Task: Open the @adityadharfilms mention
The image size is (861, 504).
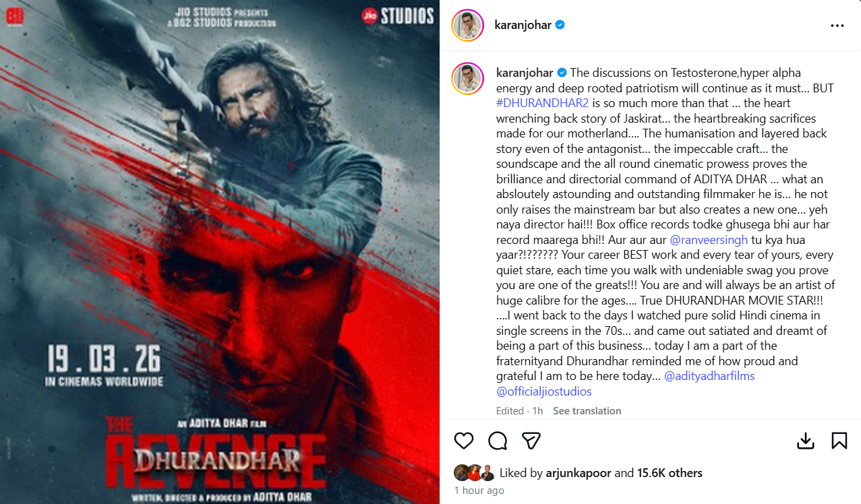Action: (709, 376)
